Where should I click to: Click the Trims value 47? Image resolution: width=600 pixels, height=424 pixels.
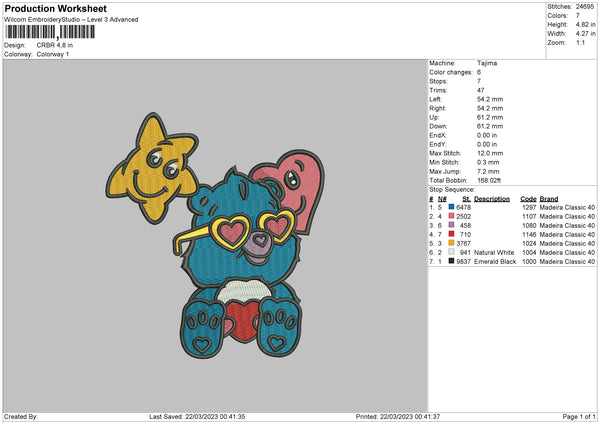[481, 90]
